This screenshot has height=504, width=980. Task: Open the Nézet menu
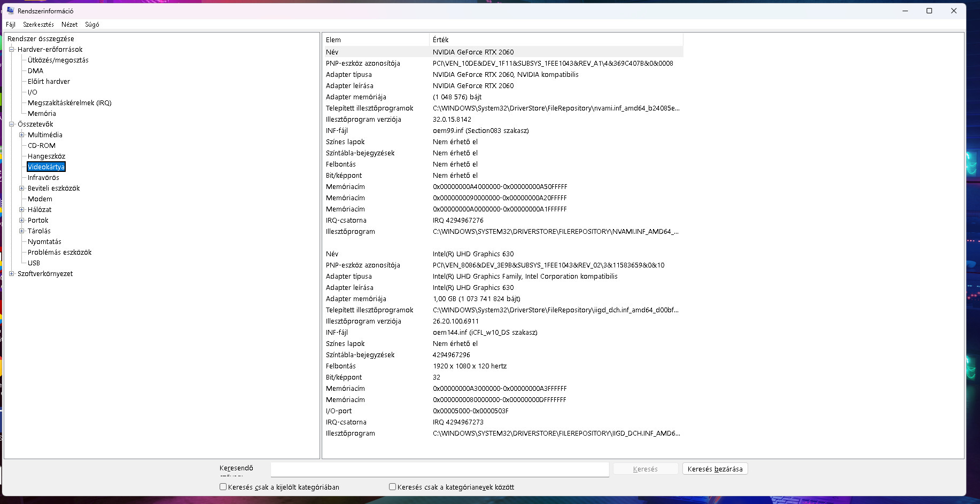click(x=69, y=25)
